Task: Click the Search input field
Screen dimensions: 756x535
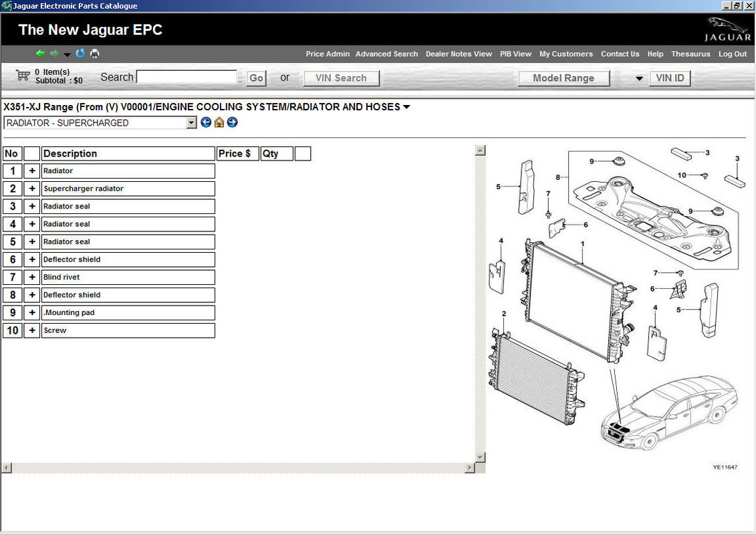Action: [187, 77]
